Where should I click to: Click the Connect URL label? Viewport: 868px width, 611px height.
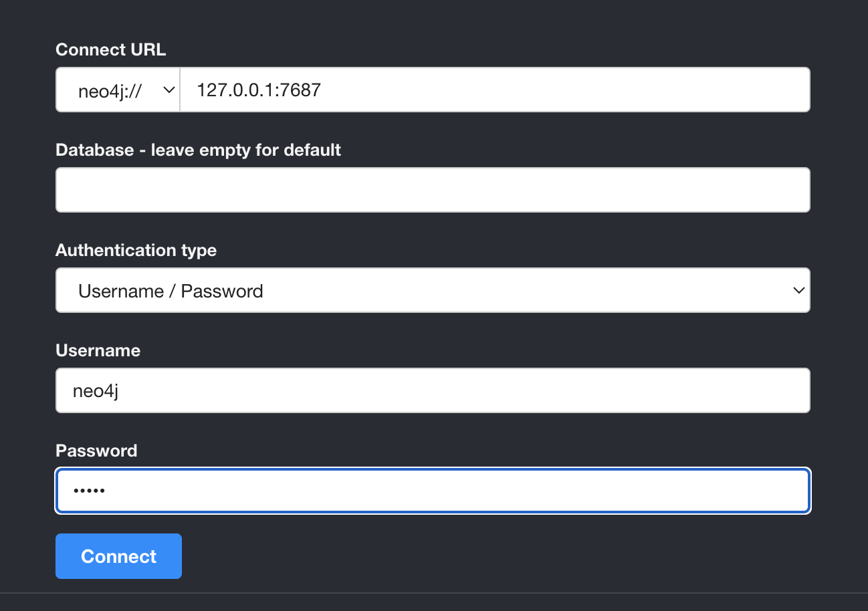pos(110,49)
